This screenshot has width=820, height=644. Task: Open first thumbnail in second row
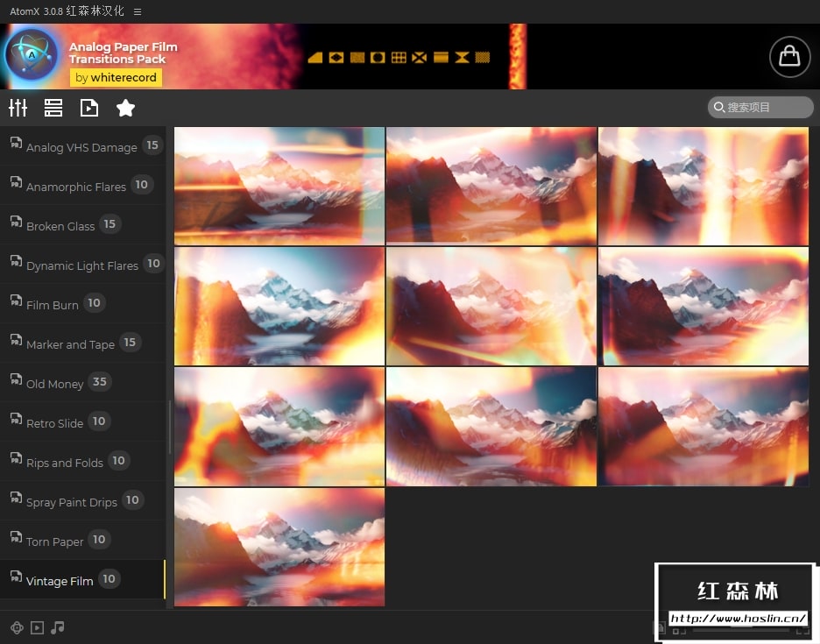[279, 307]
